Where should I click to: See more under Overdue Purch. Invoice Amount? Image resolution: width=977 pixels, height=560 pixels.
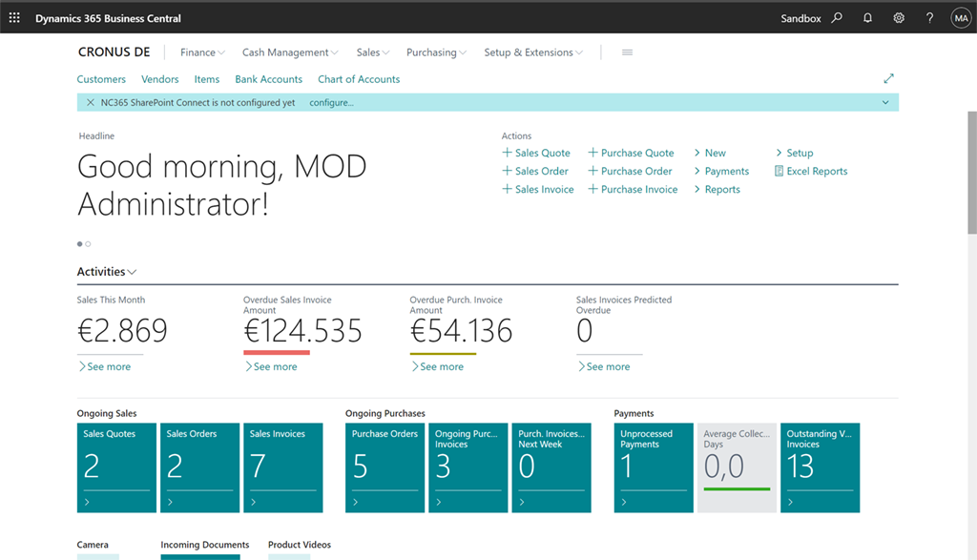[437, 366]
